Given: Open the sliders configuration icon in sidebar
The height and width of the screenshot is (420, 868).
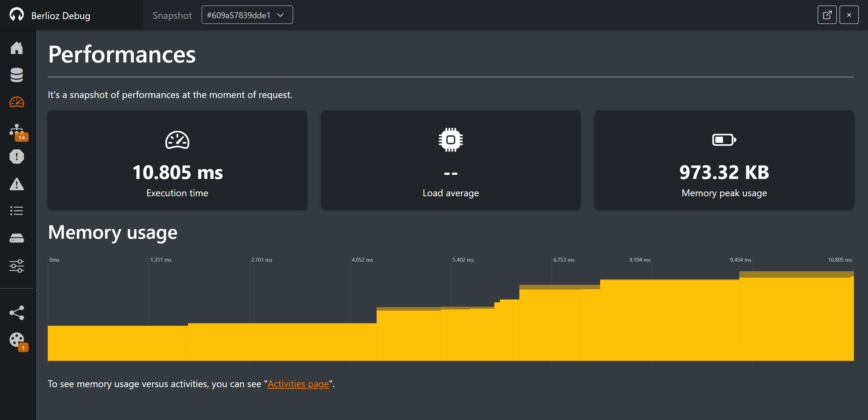Looking at the screenshot, I should tap(16, 266).
